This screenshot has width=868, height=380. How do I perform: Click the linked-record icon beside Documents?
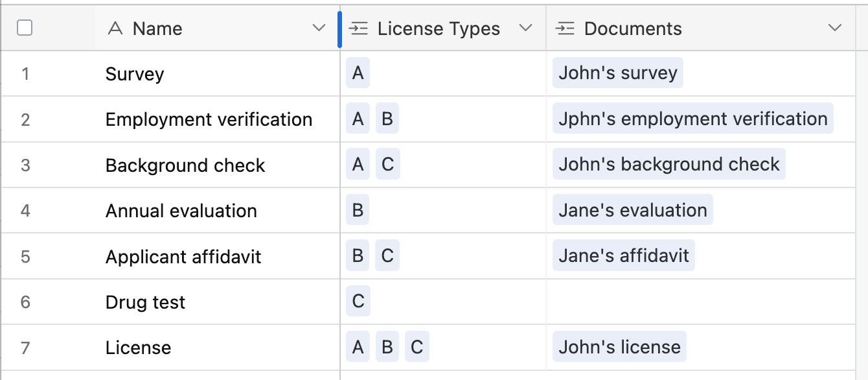pos(565,29)
